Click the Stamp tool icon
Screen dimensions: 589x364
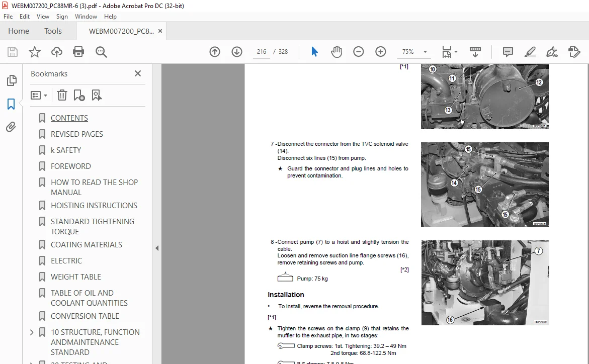(x=574, y=52)
